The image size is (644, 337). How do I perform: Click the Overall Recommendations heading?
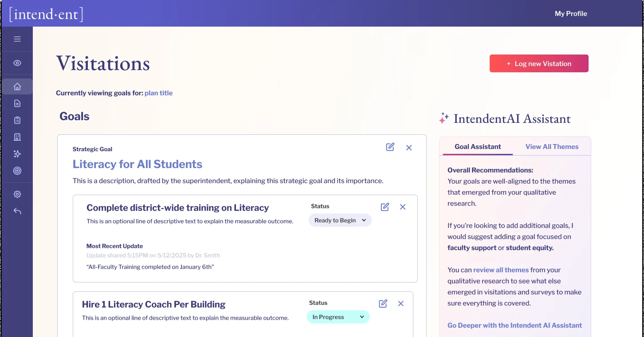[490, 170]
